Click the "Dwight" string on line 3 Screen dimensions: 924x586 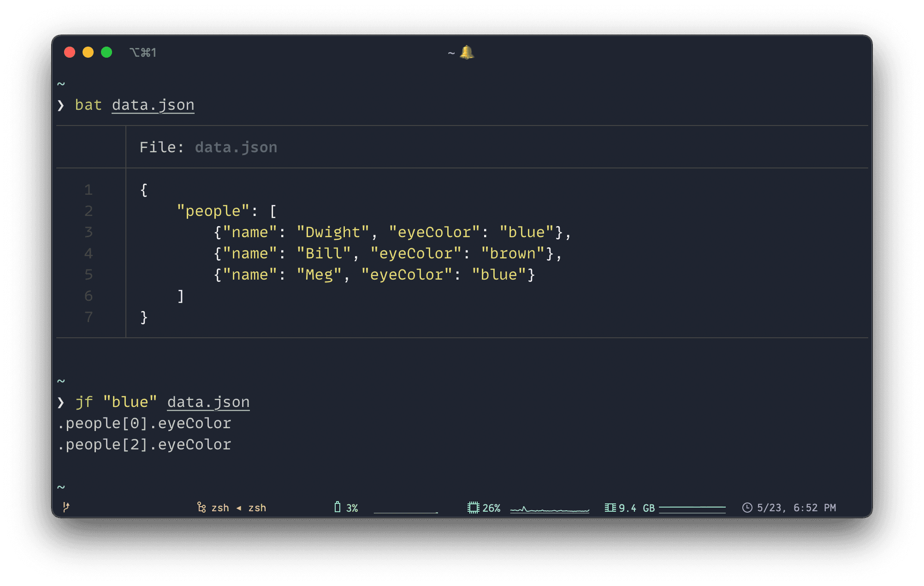[x=333, y=232]
